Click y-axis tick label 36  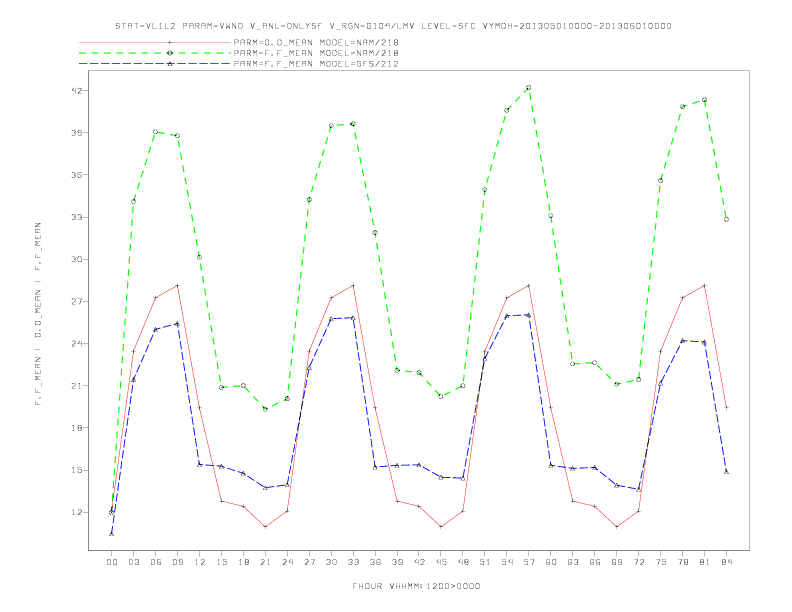click(x=77, y=175)
